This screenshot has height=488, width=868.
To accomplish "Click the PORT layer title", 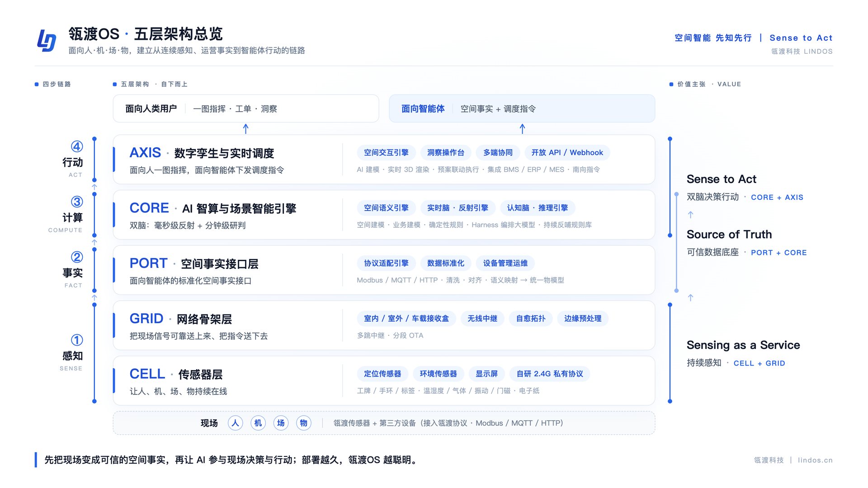I will [194, 263].
